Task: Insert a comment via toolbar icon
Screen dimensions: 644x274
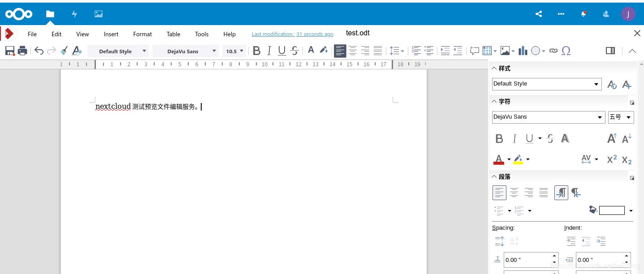Action: pos(475,51)
